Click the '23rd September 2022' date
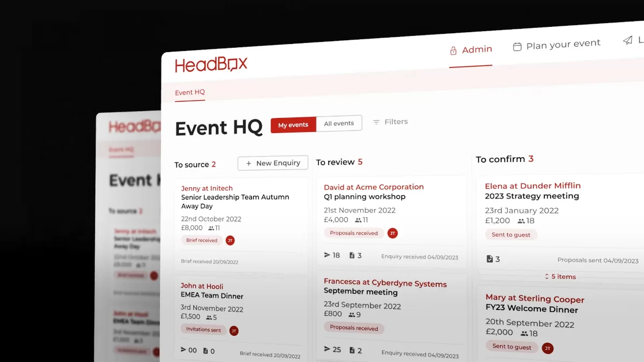The height and width of the screenshot is (362, 644). point(362,306)
